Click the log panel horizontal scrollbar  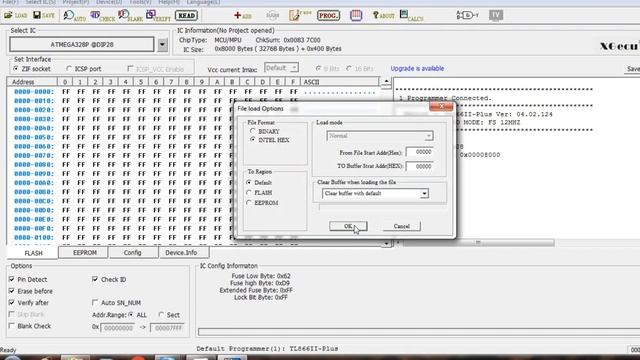pos(478,242)
